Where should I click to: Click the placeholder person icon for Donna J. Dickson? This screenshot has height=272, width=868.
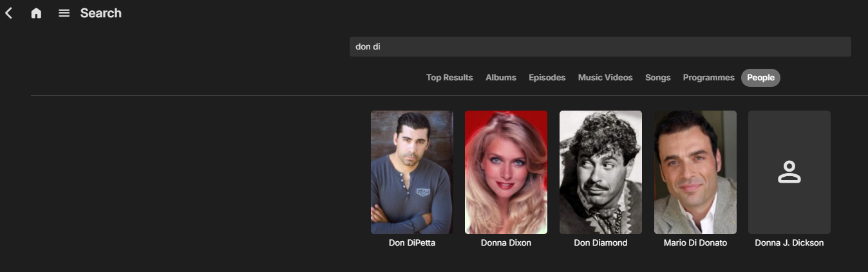pos(789,172)
